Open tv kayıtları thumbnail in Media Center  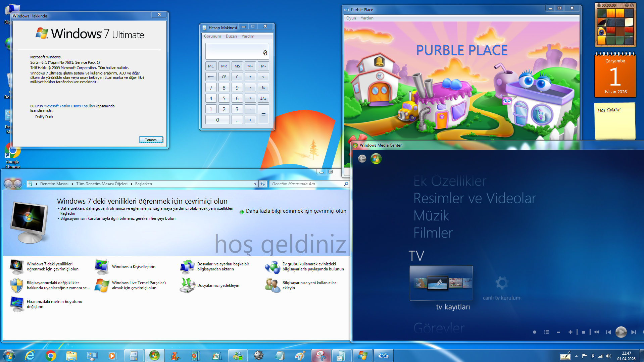(x=441, y=283)
